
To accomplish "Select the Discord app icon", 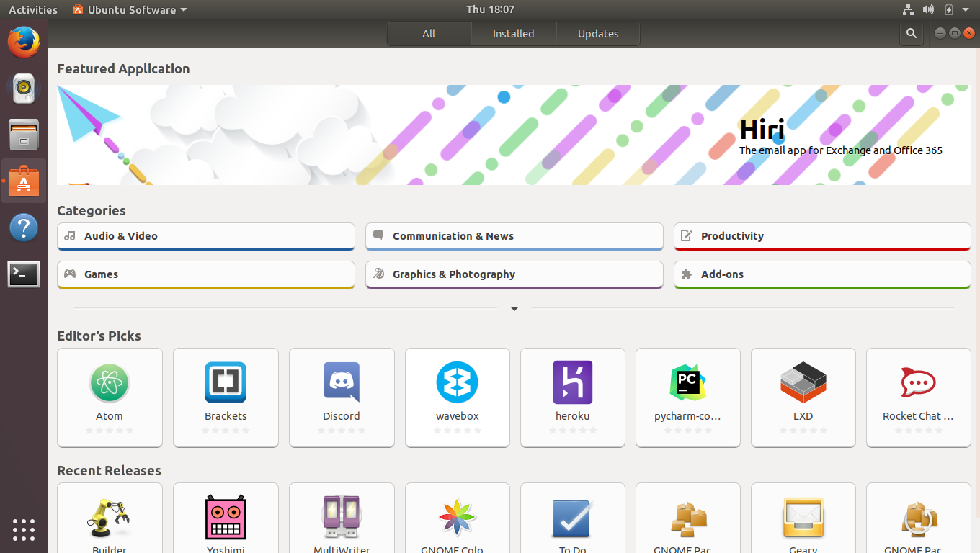I will pos(342,382).
